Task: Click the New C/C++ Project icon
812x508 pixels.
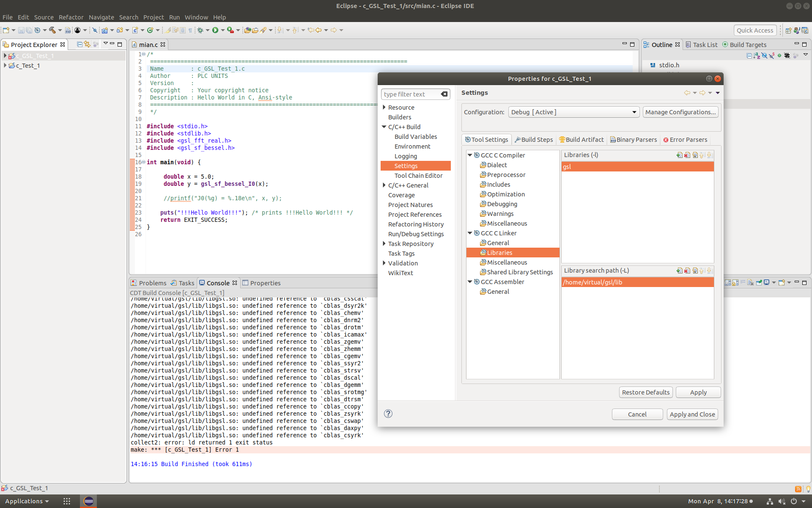Action: (x=105, y=30)
